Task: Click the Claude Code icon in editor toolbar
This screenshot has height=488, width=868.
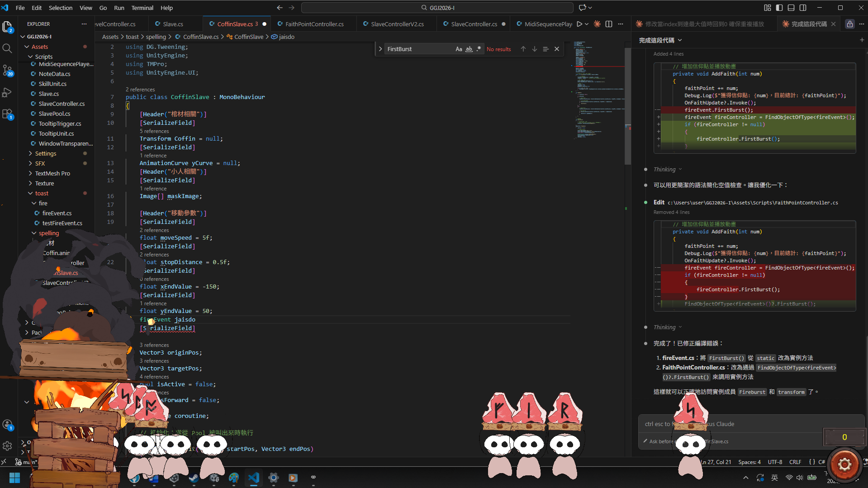Action: tap(597, 24)
